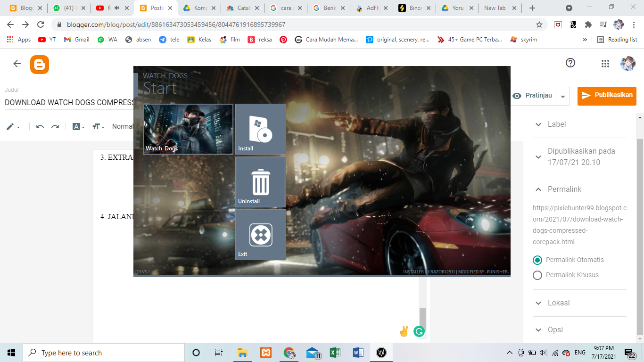Open the YT bookmark

click(47, 40)
